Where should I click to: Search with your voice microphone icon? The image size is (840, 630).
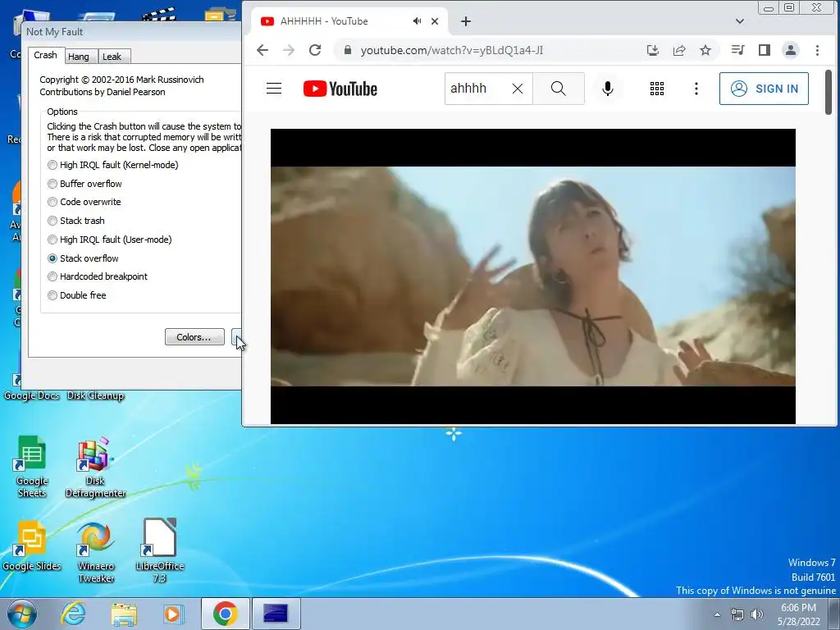point(608,89)
